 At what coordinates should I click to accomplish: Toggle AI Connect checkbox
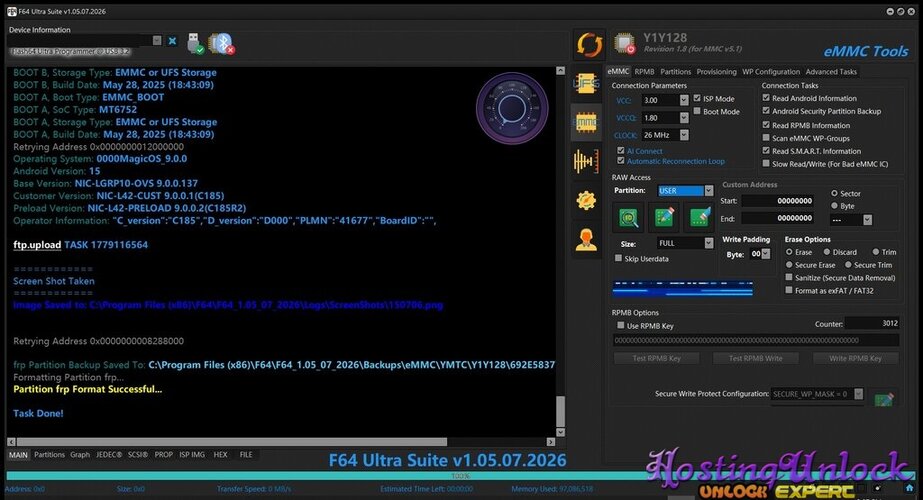(x=620, y=151)
